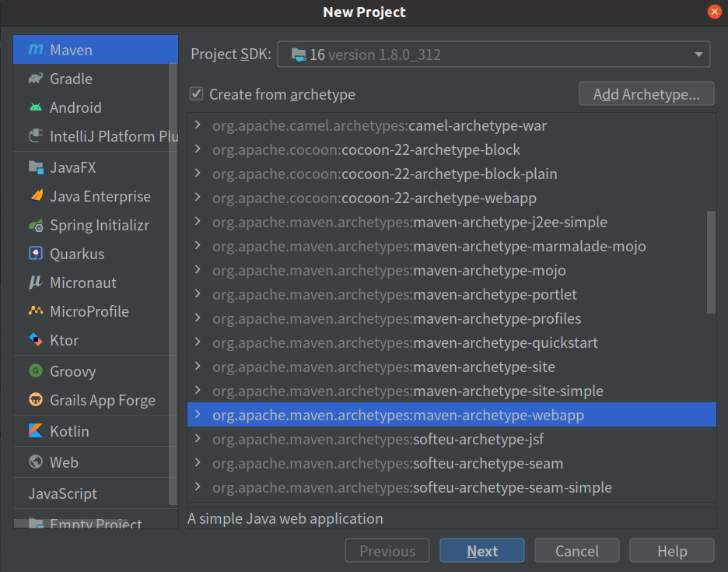
Task: Click the archetype list vertical scrollbar
Action: 711,261
